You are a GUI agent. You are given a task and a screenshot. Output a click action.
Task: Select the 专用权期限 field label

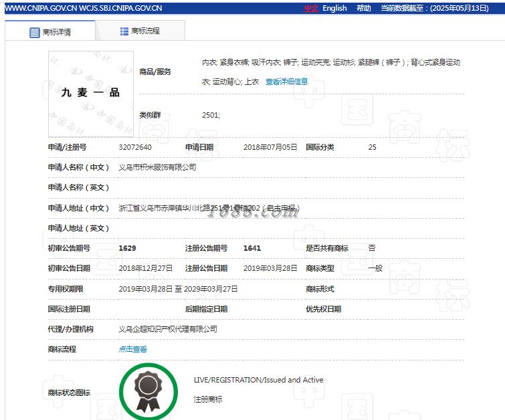[x=66, y=289]
